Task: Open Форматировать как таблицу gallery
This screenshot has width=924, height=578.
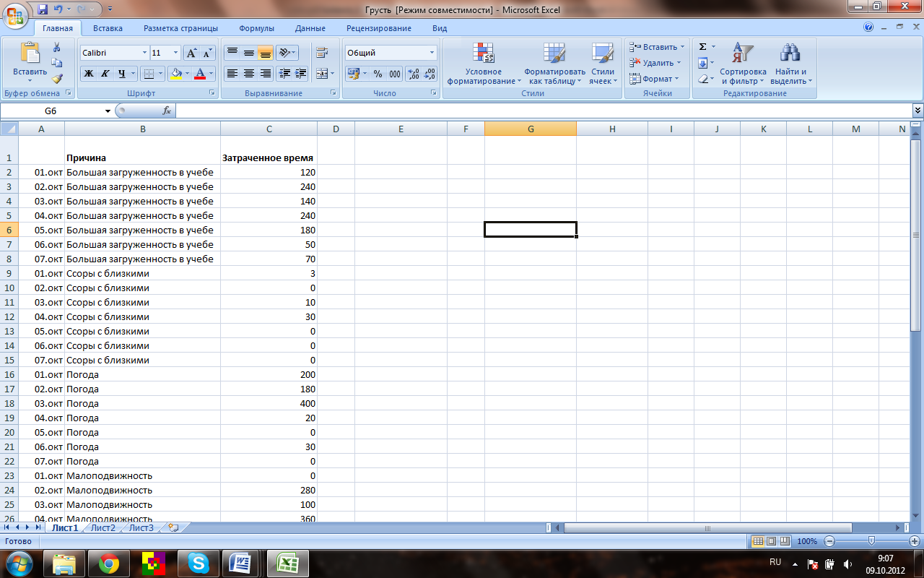Action: [x=554, y=64]
